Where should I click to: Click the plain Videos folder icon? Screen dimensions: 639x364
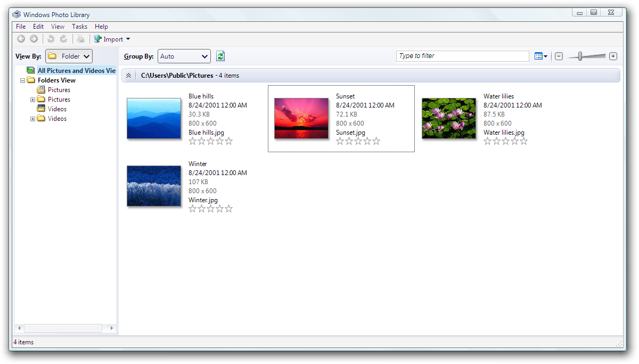[x=41, y=118]
